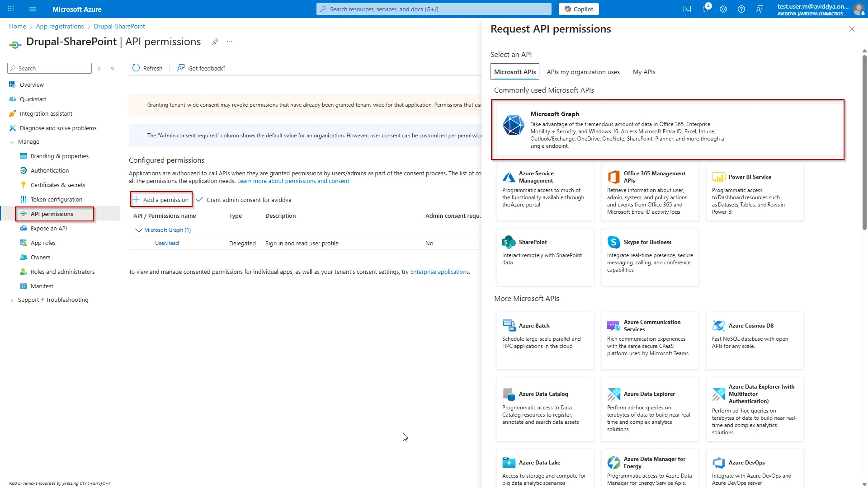The image size is (868, 488).
Task: Launch Cloud Shell from top bar
Action: click(x=687, y=9)
